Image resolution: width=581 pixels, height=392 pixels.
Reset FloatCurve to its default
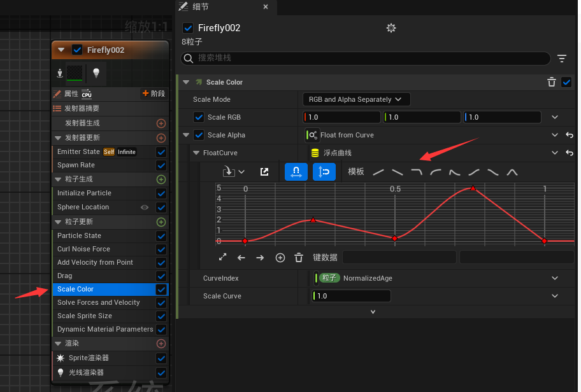[569, 153]
